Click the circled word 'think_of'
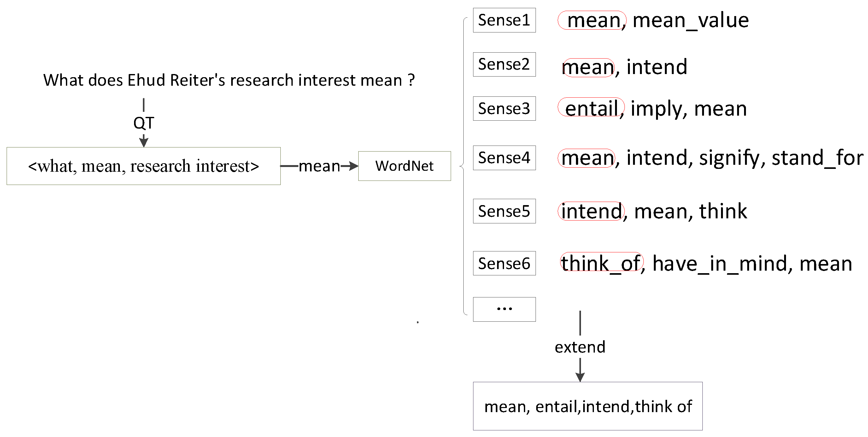The height and width of the screenshot is (437, 868). [x=601, y=262]
